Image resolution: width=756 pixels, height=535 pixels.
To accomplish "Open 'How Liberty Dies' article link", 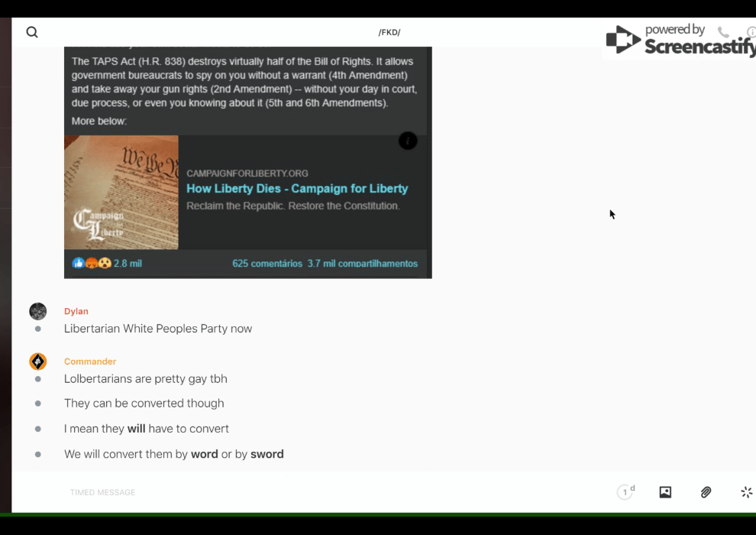I will 297,189.
